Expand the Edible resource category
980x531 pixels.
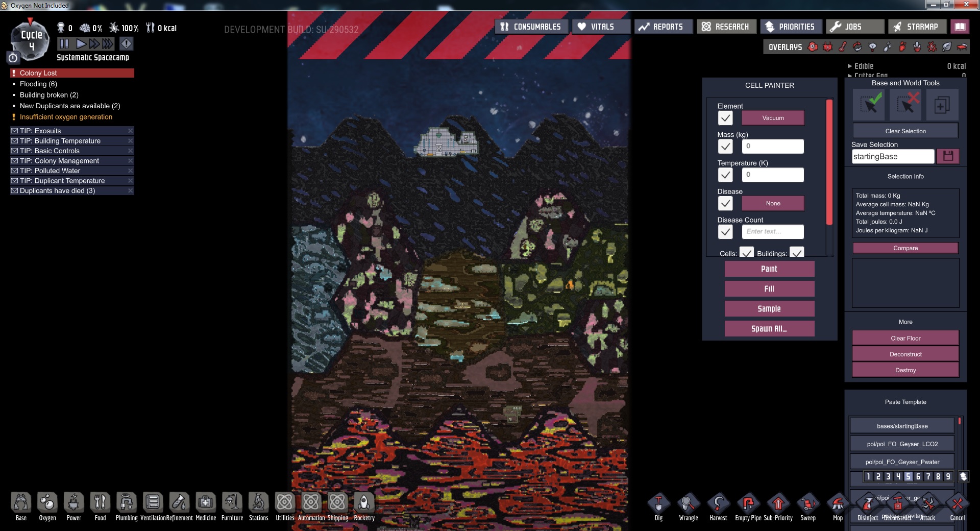click(850, 66)
